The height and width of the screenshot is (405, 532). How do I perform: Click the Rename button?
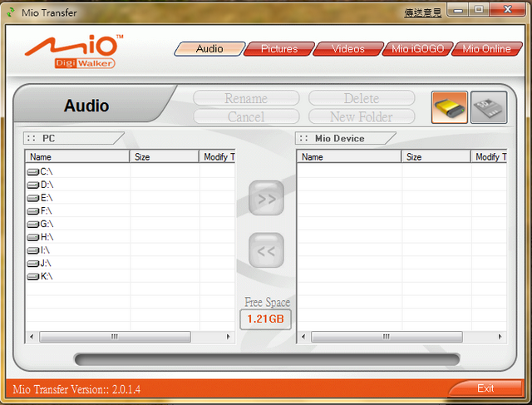246,98
